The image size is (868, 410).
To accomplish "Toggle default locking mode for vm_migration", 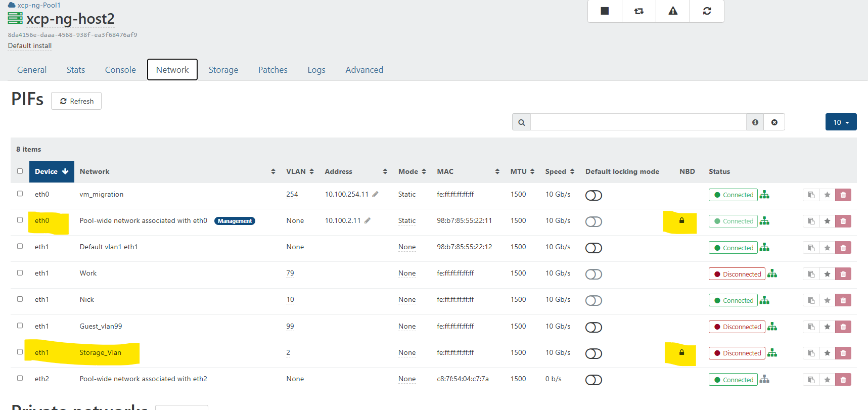I will coord(593,195).
